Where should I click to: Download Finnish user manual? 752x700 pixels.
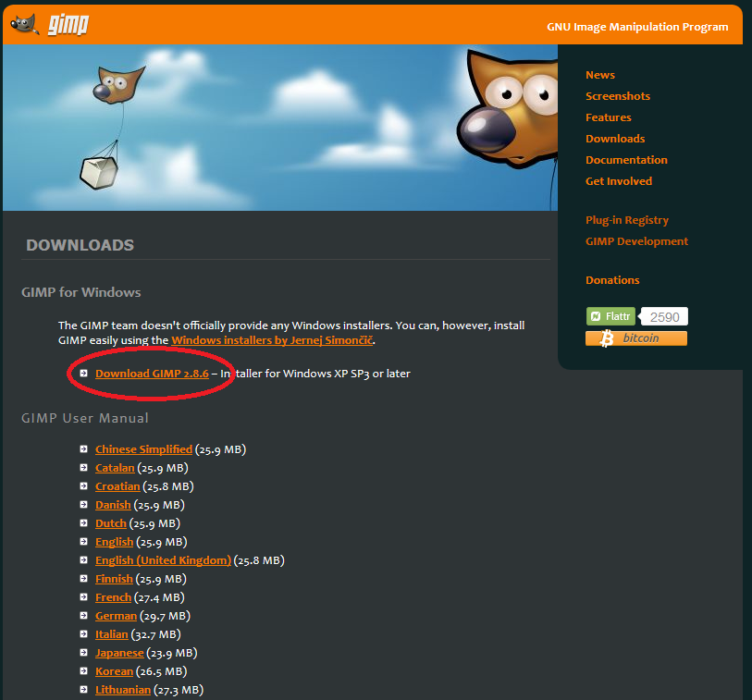click(x=114, y=579)
